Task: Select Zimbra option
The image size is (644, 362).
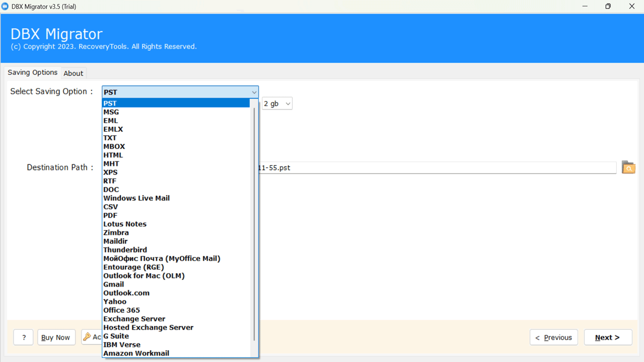Action: point(176,233)
